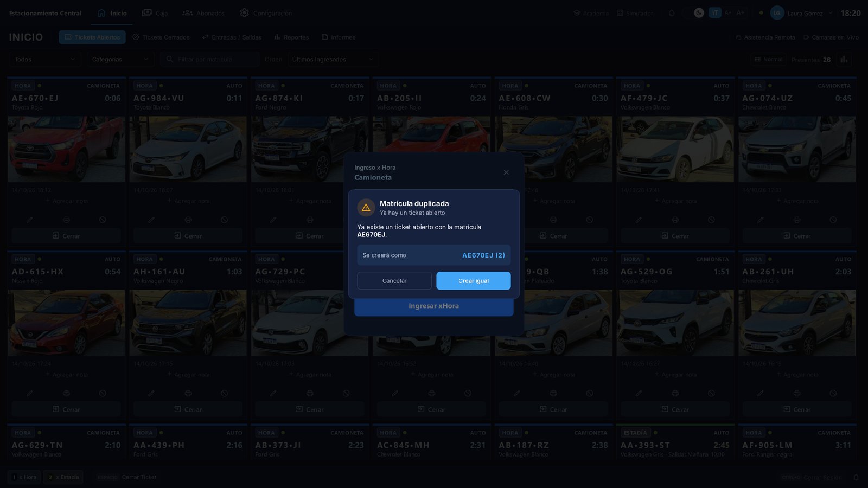Open the Entradas / Salidas tab

point(232,37)
